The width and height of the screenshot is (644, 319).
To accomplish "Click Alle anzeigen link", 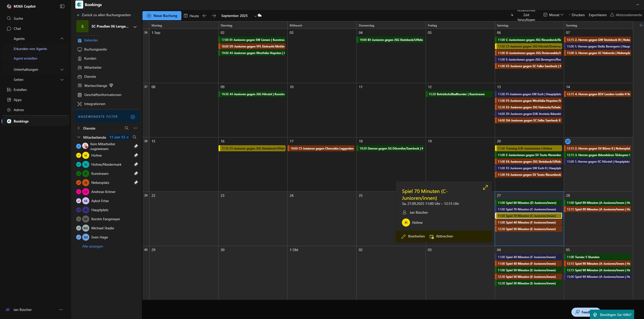I will pos(93,246).
